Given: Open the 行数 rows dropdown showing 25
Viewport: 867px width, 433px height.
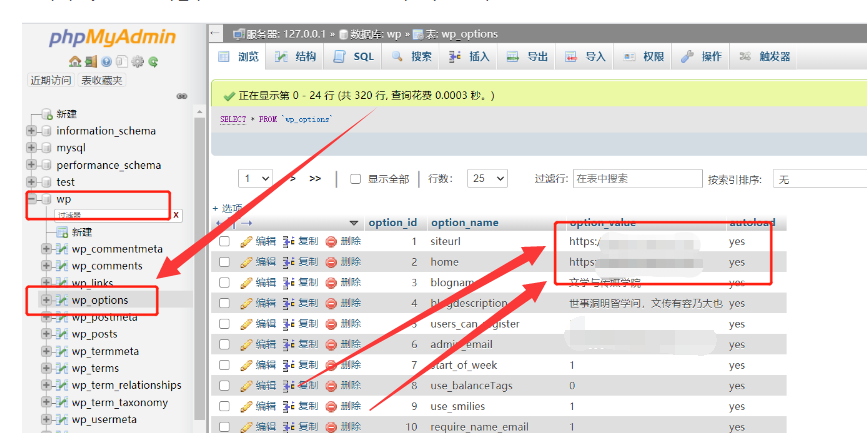Looking at the screenshot, I should pos(487,179).
